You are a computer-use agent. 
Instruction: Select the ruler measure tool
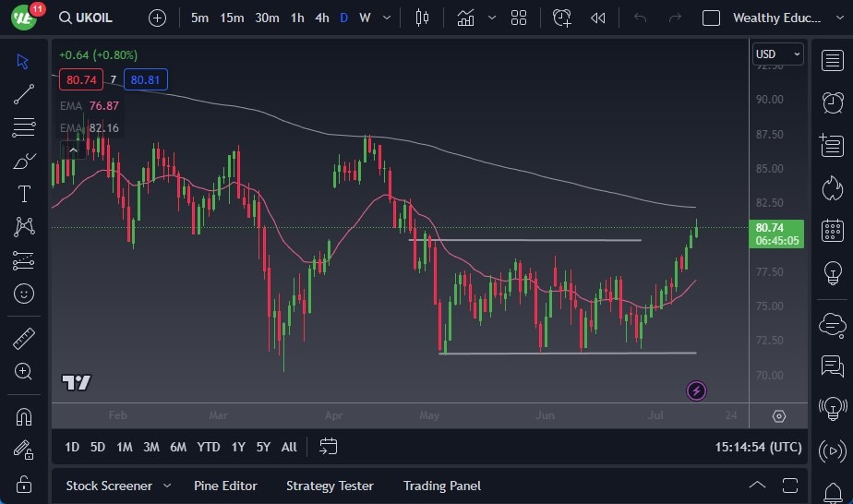[24, 339]
